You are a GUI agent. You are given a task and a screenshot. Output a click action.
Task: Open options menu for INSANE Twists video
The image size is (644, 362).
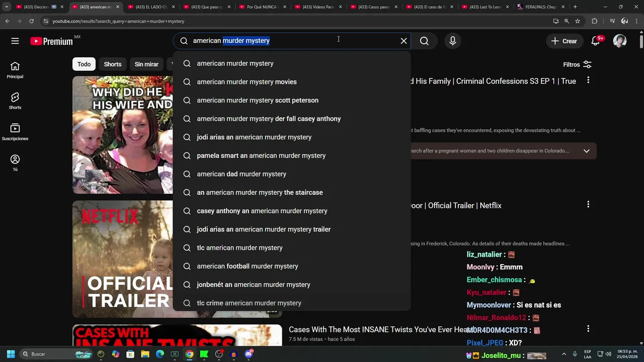pos(588,328)
